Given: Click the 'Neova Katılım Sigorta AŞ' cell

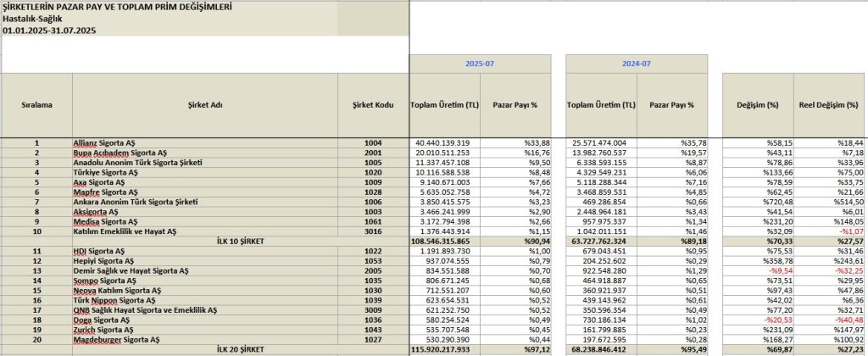Looking at the screenshot, I should point(205,290).
